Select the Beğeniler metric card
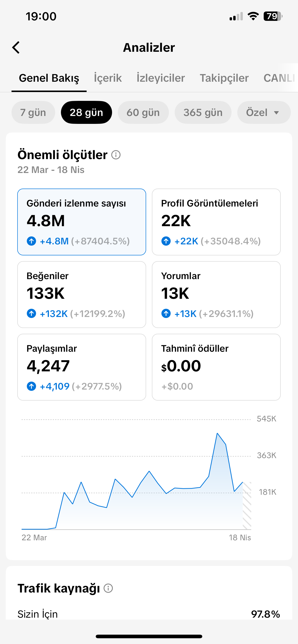 [x=82, y=294]
